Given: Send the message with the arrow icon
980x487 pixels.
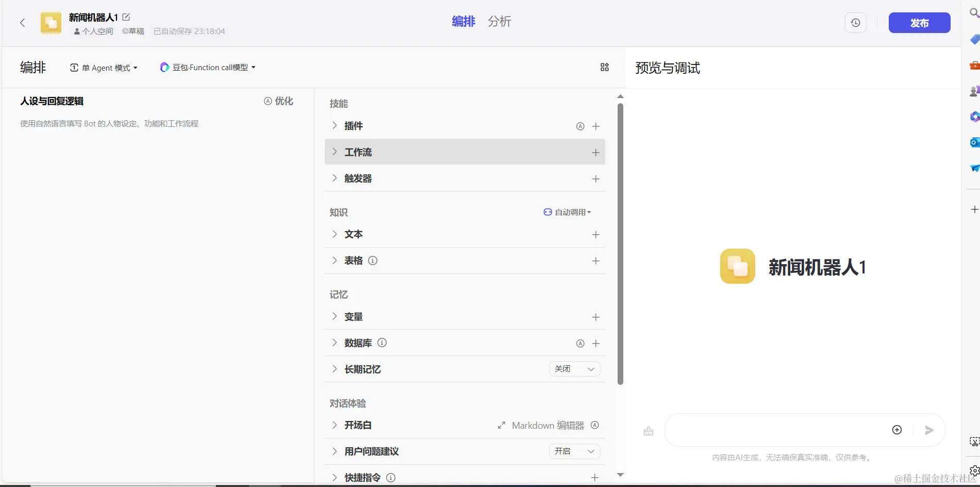Looking at the screenshot, I should 929,430.
